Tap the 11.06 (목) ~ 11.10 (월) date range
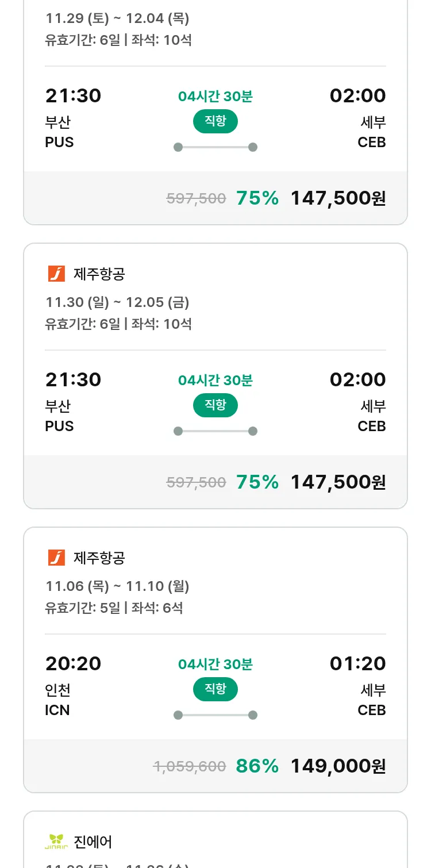This screenshot has width=431, height=868. pos(117,586)
